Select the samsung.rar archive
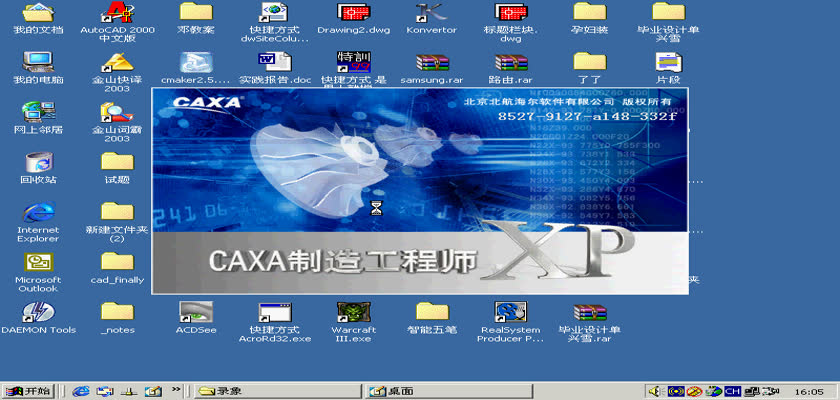 pyautogui.click(x=432, y=68)
